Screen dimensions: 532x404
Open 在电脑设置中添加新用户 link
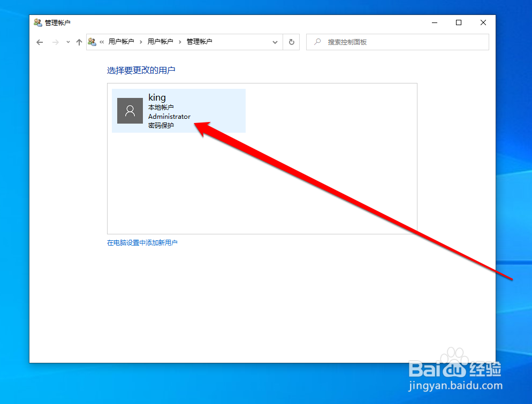coord(142,243)
